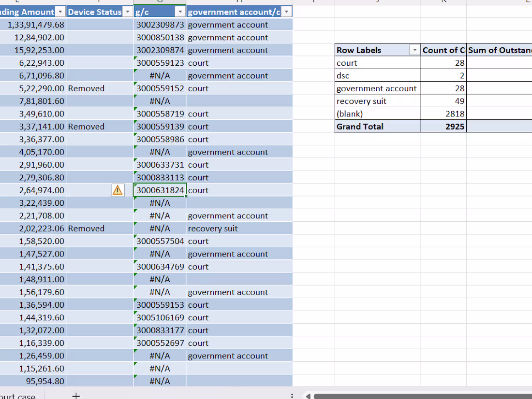Select pivot count value 49
The width and height of the screenshot is (532, 399).
(x=443, y=101)
